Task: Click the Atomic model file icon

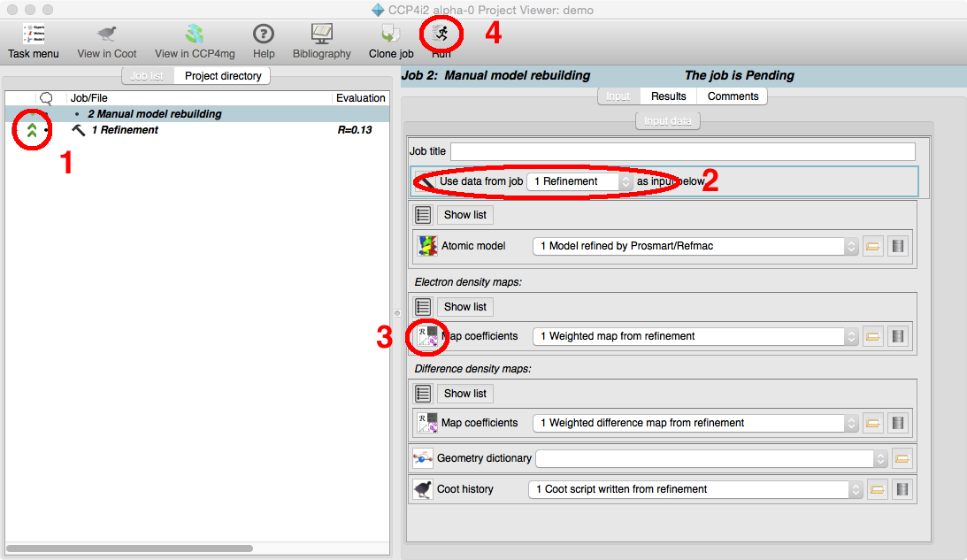Action: coord(427,246)
